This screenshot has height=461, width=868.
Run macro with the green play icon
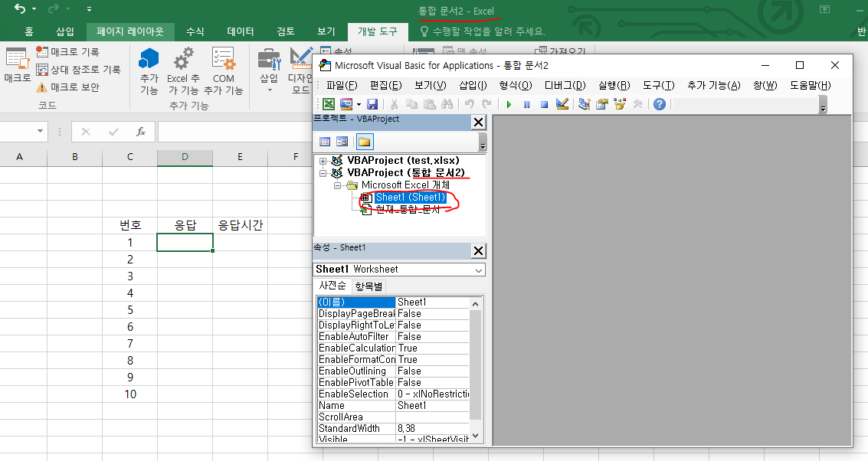click(x=509, y=104)
